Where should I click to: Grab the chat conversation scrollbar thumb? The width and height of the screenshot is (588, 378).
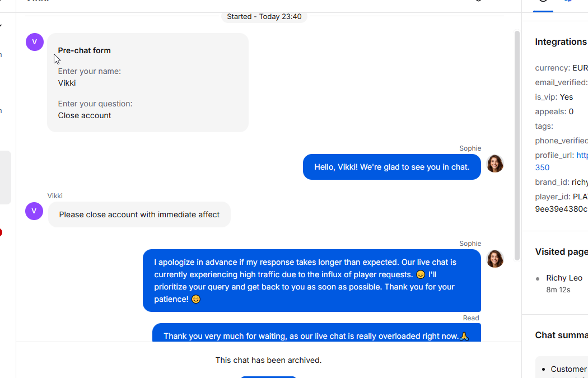click(x=517, y=146)
